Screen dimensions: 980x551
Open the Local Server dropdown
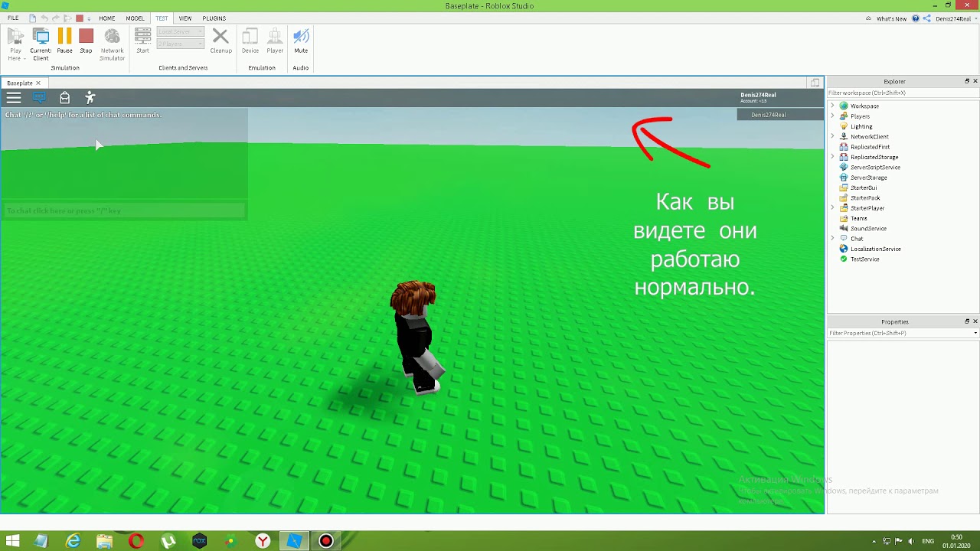[181, 31]
